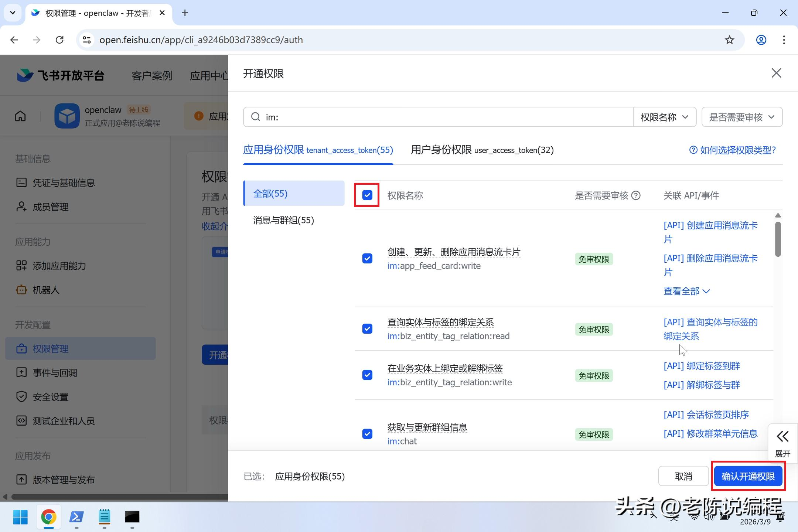Open 如何选择权限类型 help link

(733, 150)
